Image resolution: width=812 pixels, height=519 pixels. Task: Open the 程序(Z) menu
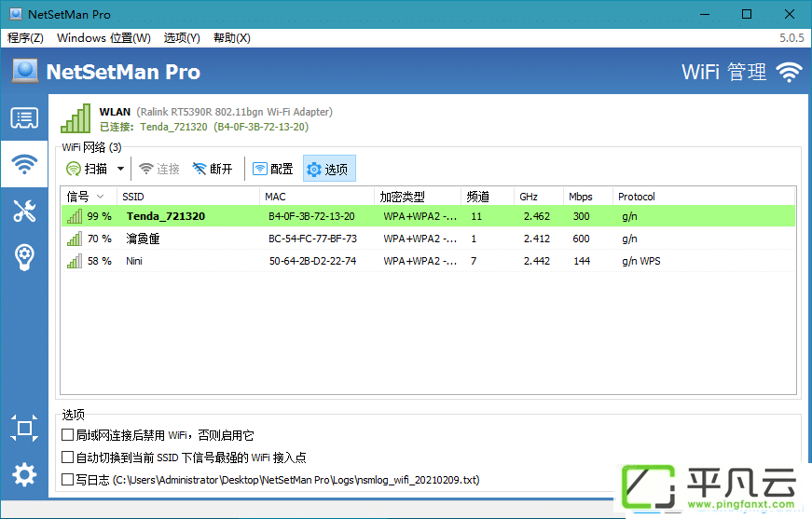[x=25, y=38]
